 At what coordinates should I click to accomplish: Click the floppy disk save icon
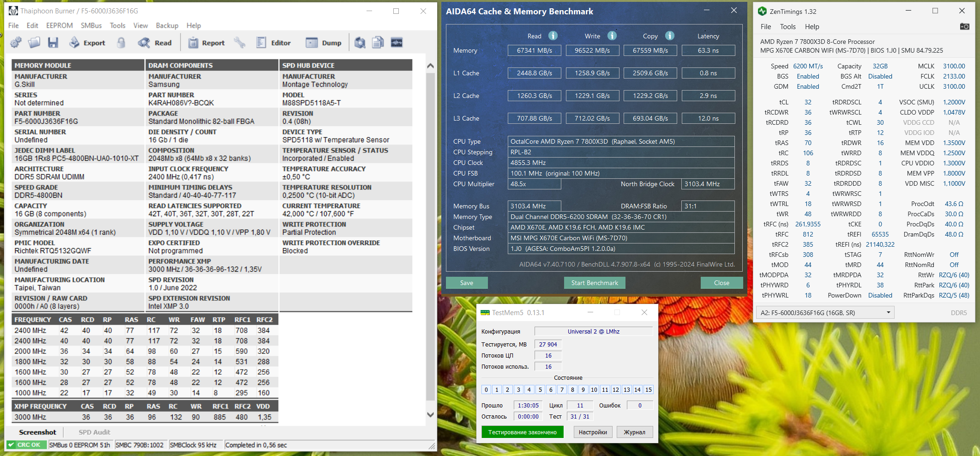(53, 43)
